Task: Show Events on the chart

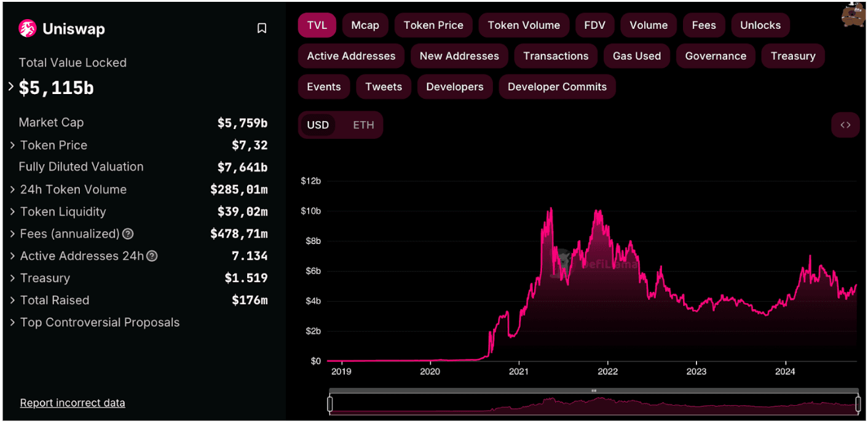Action: click(324, 87)
